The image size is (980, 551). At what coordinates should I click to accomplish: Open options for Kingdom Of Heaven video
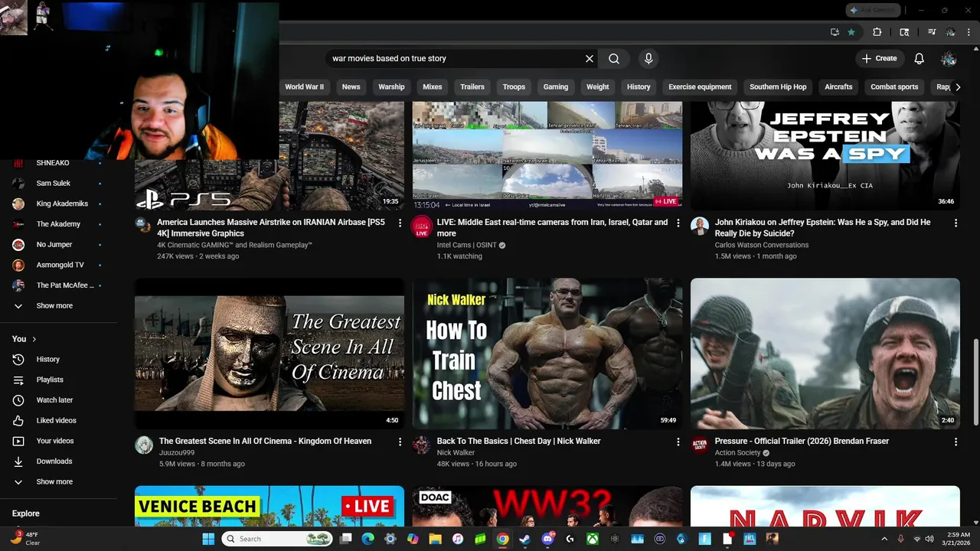(x=400, y=442)
